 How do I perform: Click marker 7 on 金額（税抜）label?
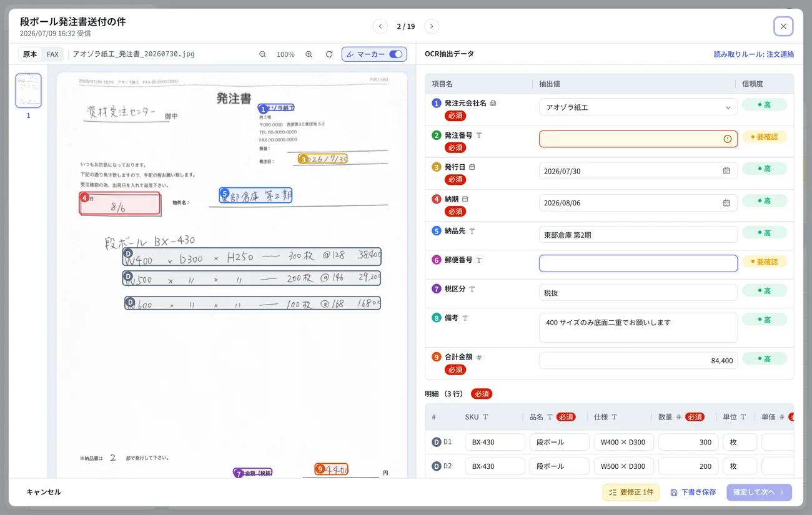(x=239, y=474)
